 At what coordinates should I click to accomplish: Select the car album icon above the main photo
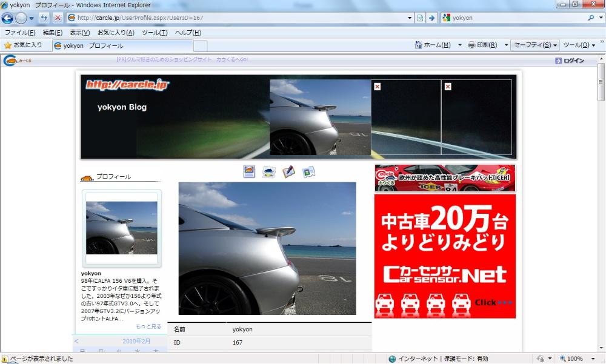tap(269, 171)
